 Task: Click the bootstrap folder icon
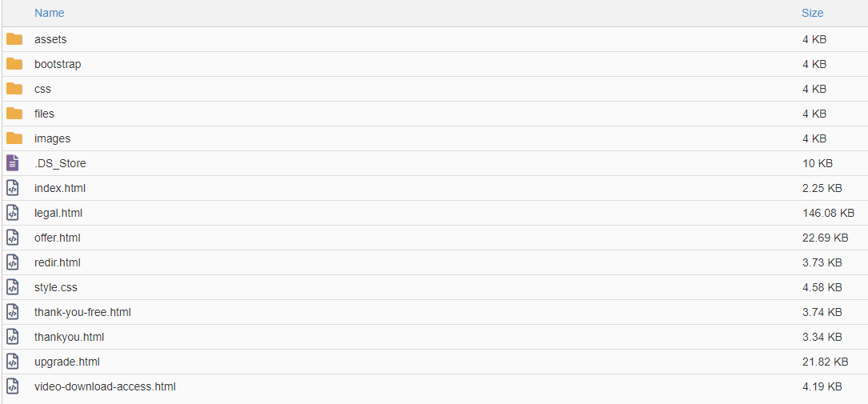click(14, 64)
